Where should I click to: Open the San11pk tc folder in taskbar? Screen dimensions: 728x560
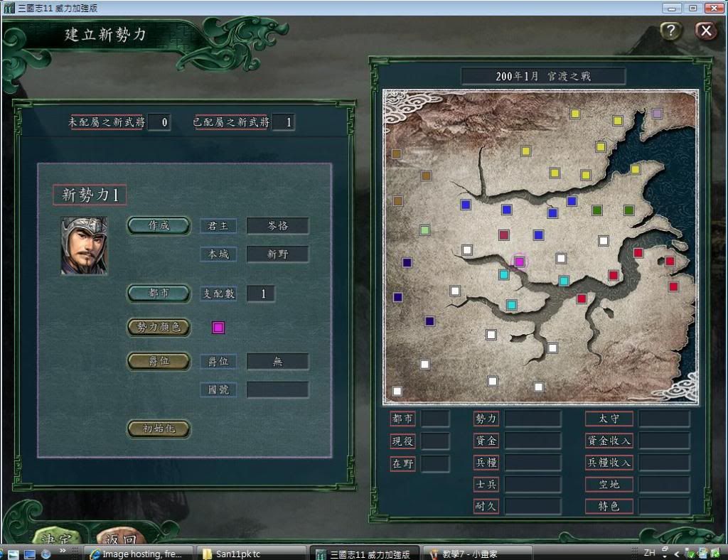(251, 554)
